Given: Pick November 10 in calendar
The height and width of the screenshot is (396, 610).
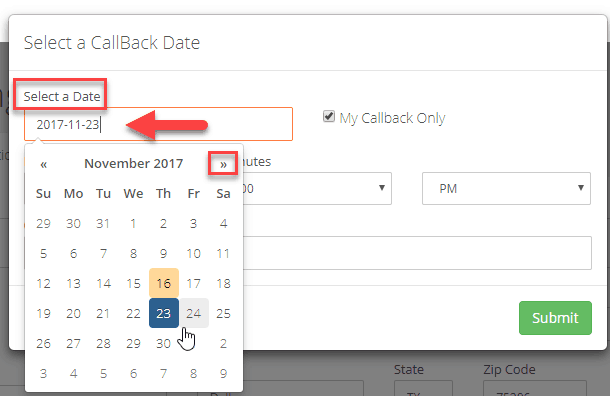Looking at the screenshot, I should [193, 253].
